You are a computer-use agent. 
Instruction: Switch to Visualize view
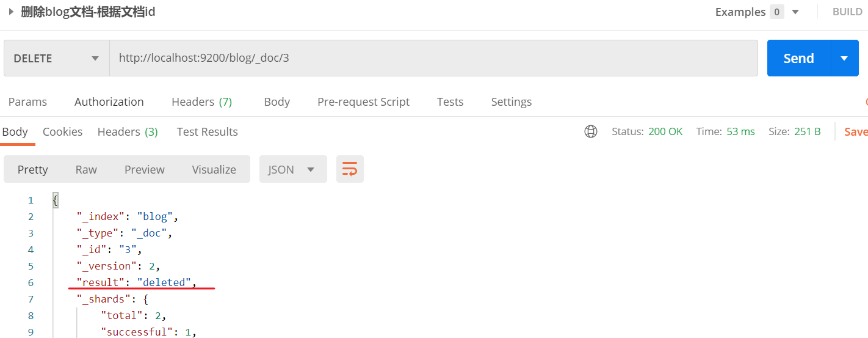coord(214,169)
